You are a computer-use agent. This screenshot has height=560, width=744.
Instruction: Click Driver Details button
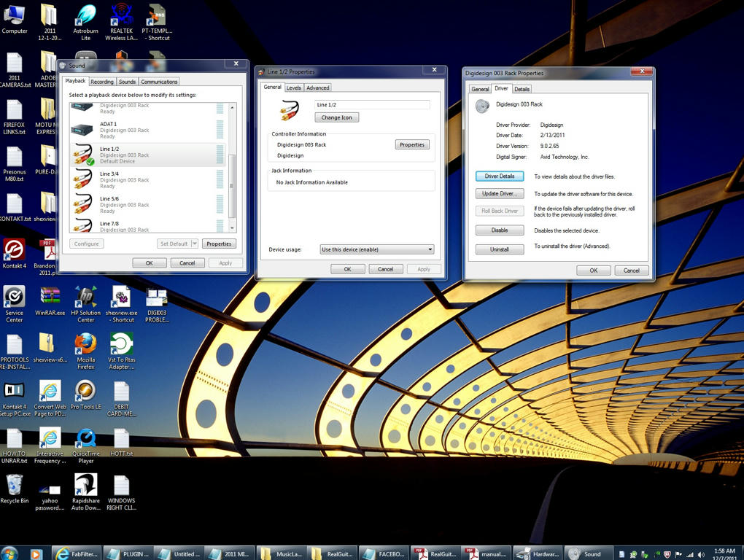500,176
